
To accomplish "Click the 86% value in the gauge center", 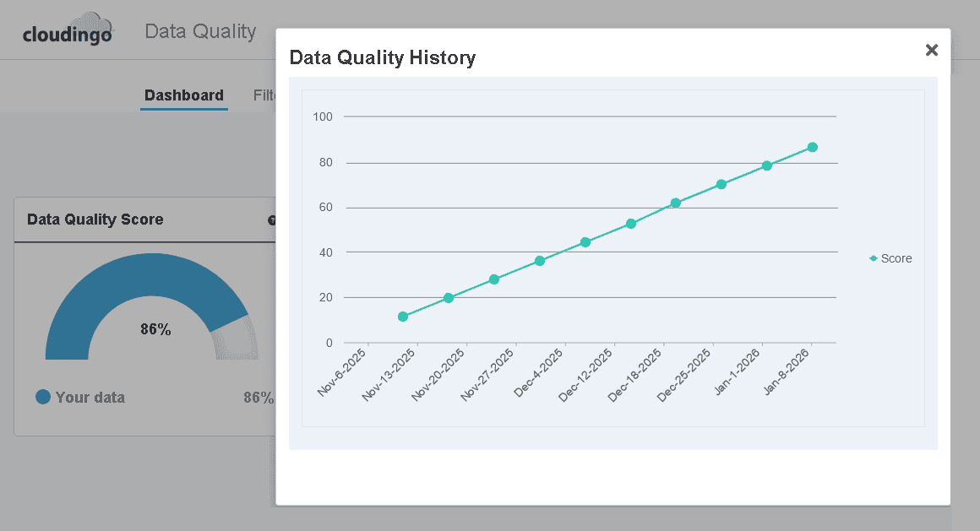I will point(156,331).
